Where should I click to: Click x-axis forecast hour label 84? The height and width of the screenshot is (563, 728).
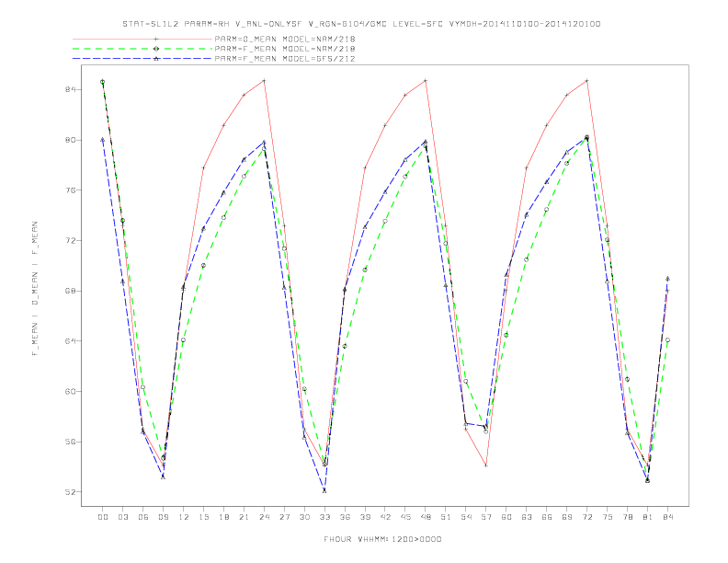[x=667, y=517]
